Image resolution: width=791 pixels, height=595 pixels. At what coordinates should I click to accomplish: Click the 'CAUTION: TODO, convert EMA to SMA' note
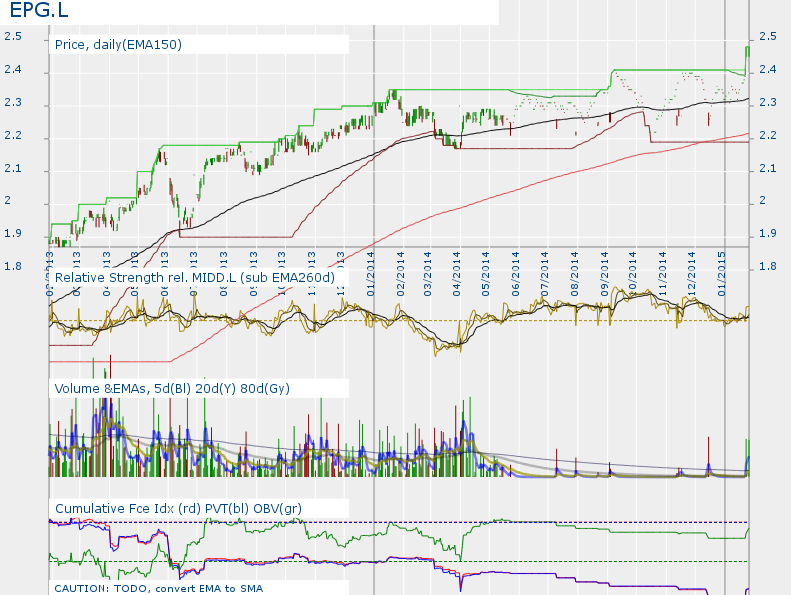pos(158,588)
